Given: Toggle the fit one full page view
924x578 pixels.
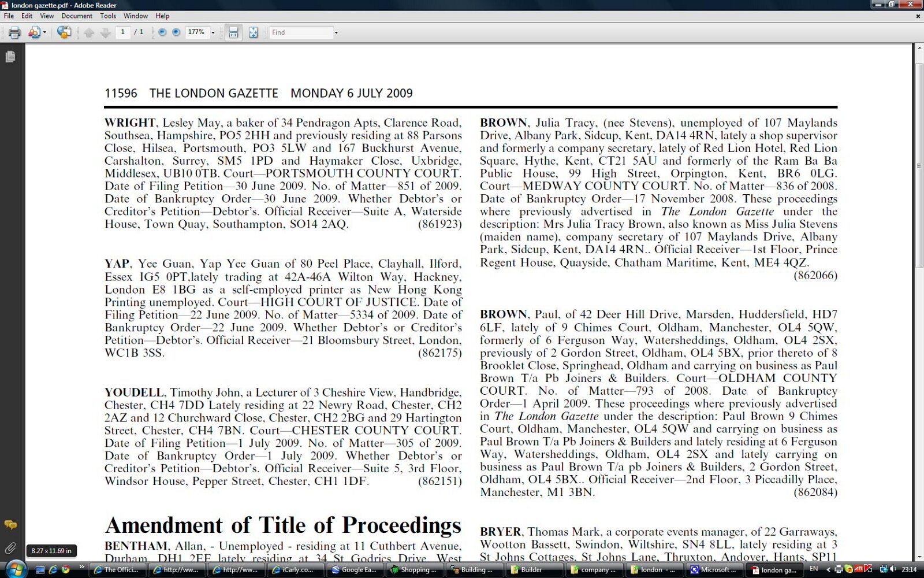Looking at the screenshot, I should pyautogui.click(x=253, y=32).
